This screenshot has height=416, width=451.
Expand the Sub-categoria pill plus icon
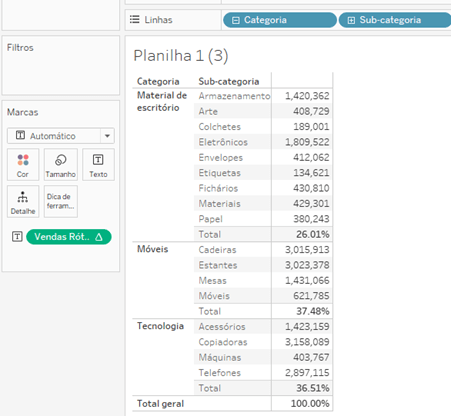(351, 20)
